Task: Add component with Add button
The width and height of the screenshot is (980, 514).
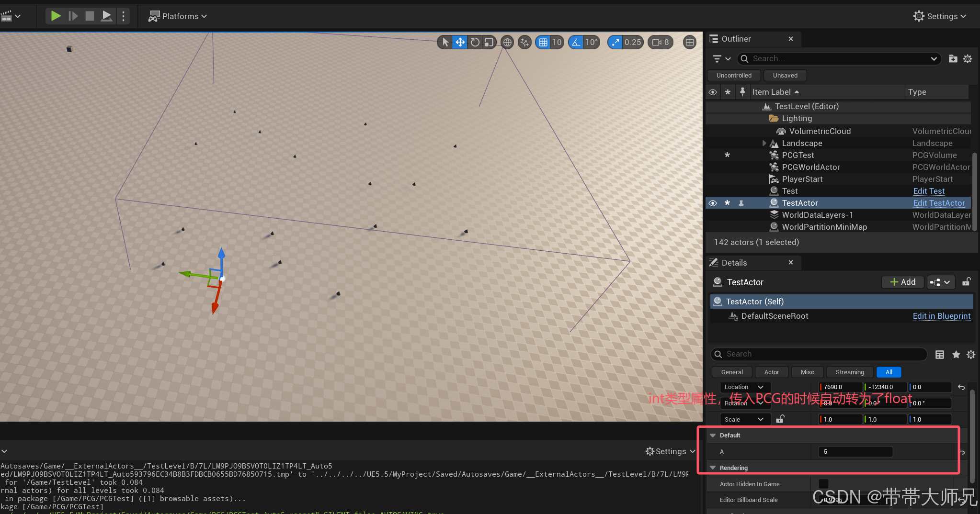Action: pos(903,282)
